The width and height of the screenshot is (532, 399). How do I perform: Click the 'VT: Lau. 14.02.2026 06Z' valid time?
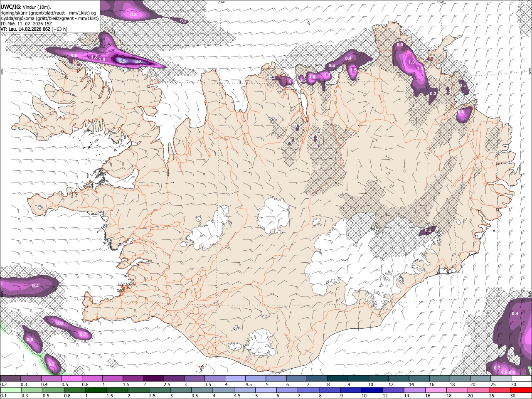tap(26, 29)
